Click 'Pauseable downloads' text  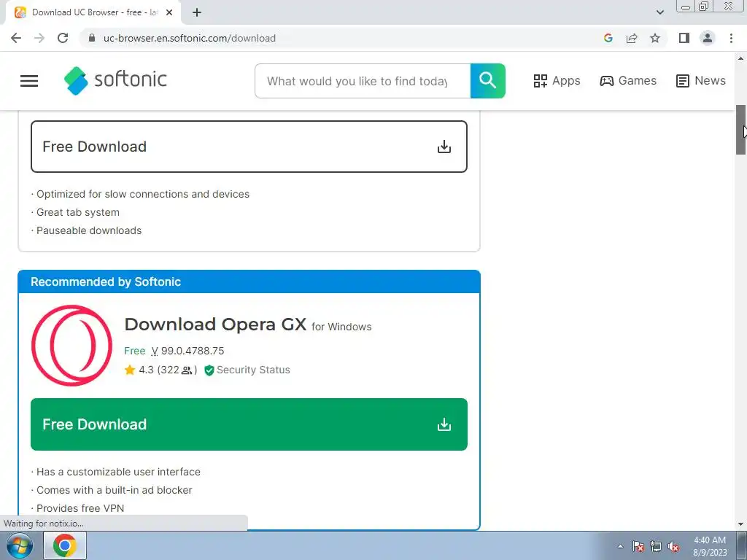click(89, 230)
